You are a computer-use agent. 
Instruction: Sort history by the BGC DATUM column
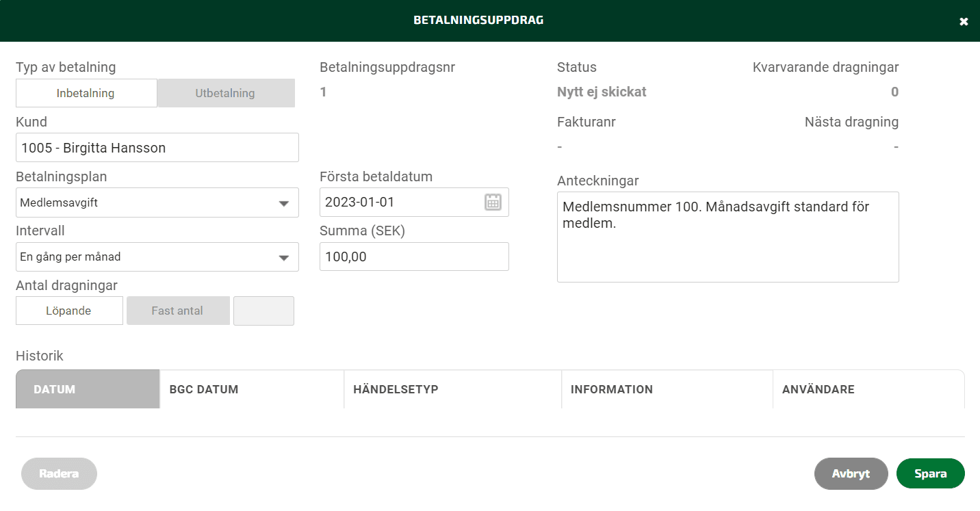coord(252,389)
